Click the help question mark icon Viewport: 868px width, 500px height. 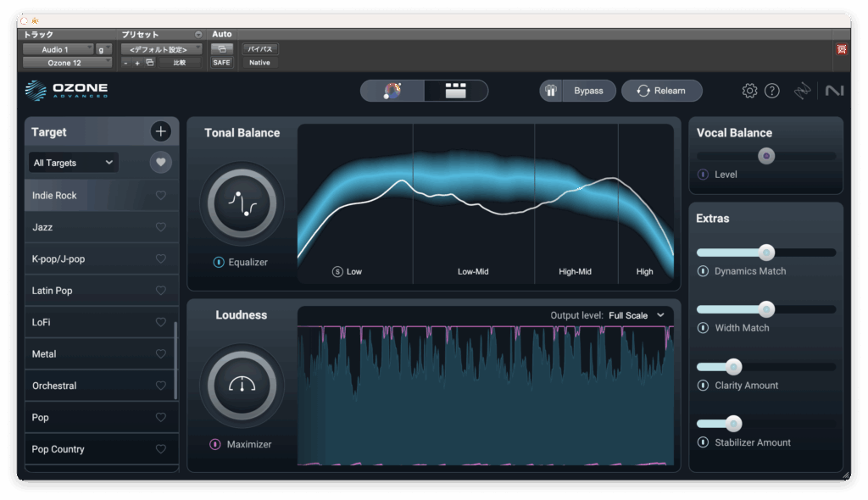[771, 91]
